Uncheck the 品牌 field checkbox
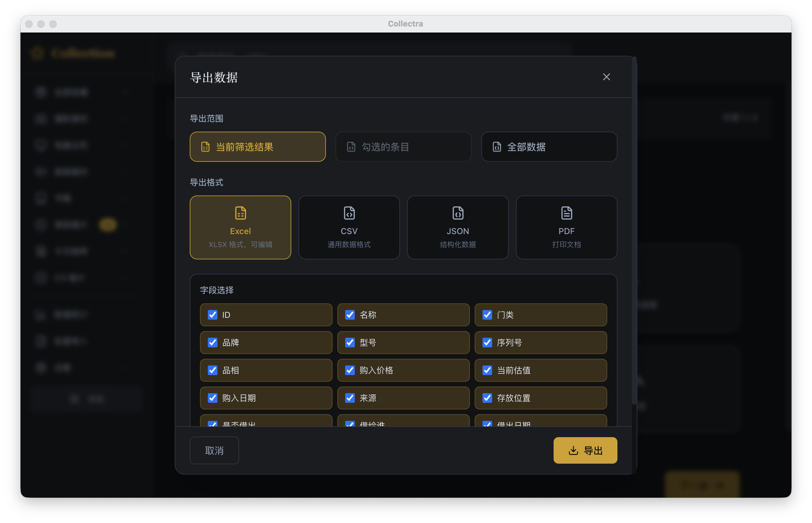The height and width of the screenshot is (523, 812). pos(213,342)
